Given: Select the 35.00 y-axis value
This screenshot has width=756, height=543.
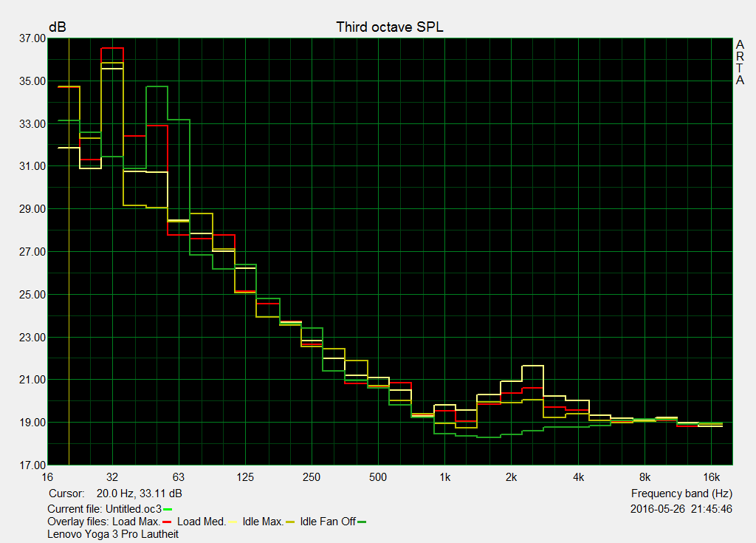Looking at the screenshot, I should [32, 81].
